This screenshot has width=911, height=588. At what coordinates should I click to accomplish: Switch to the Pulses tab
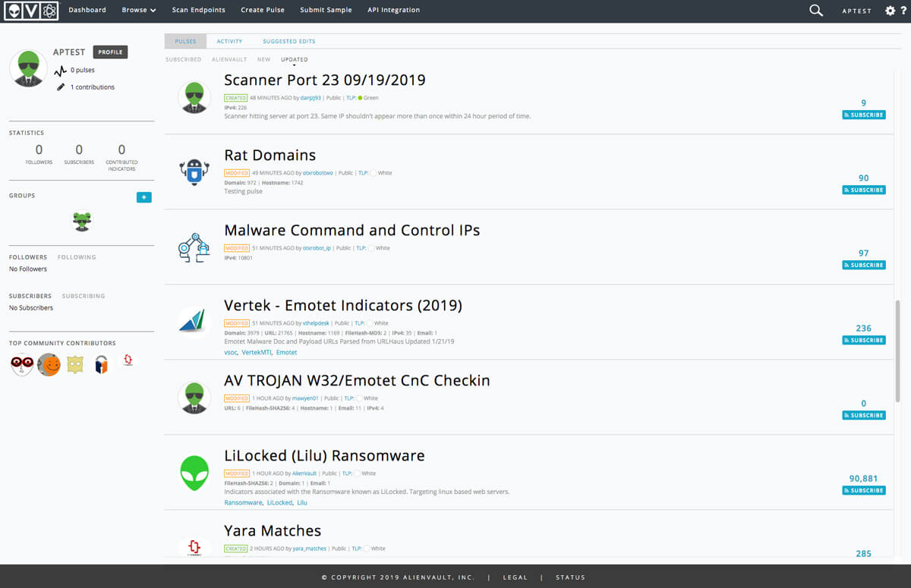tap(185, 42)
